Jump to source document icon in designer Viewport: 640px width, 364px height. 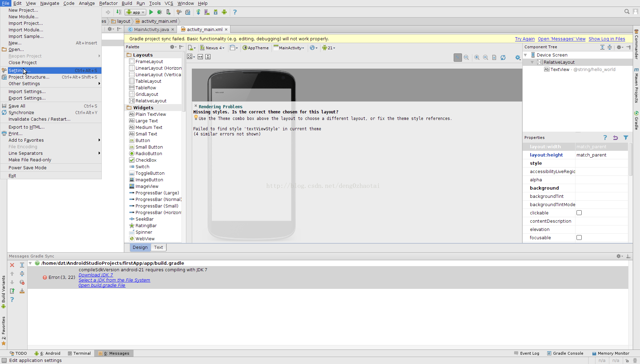tap(494, 58)
